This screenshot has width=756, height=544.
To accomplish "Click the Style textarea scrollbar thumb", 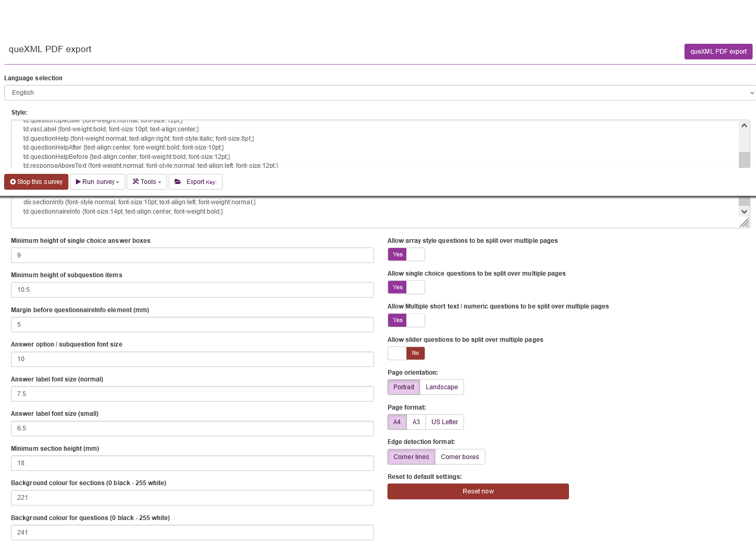I will (x=745, y=160).
